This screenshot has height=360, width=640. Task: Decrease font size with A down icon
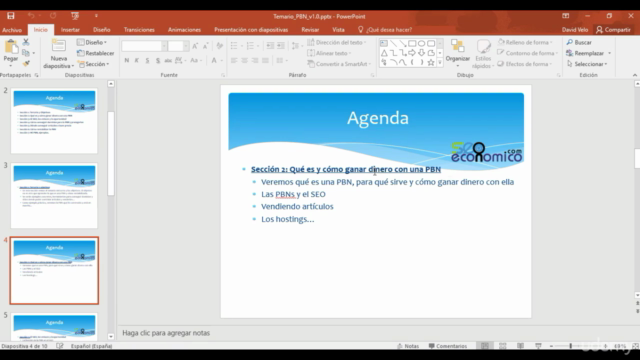pyautogui.click(x=205, y=46)
